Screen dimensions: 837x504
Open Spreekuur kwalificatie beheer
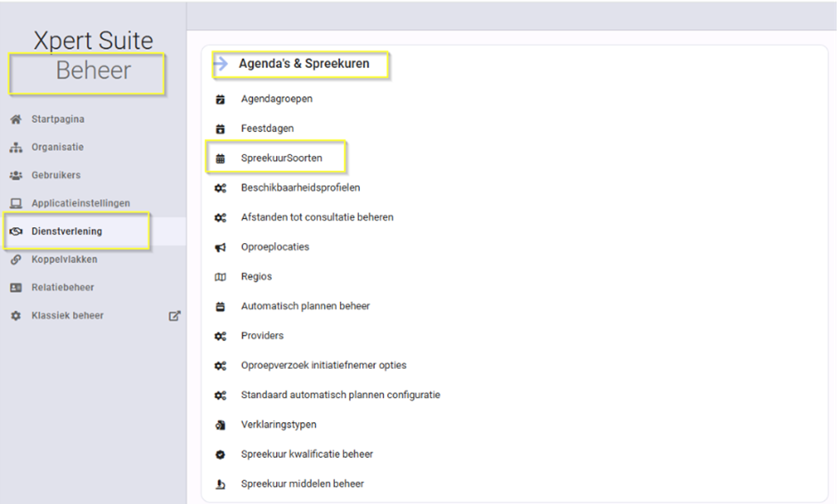point(307,454)
